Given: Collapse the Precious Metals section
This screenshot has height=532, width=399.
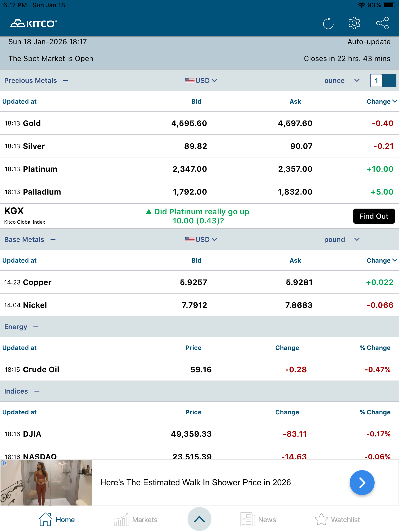Looking at the screenshot, I should 65,81.
